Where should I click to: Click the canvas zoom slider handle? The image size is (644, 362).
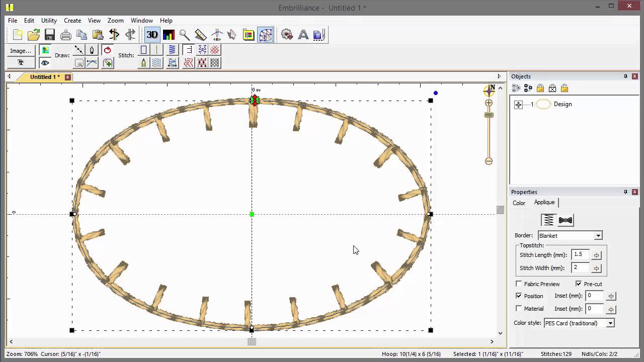[x=489, y=115]
